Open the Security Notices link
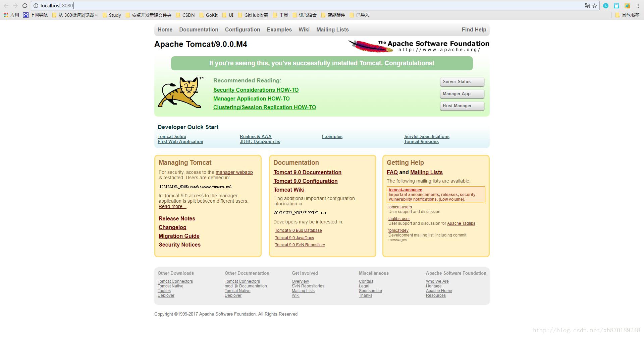 coord(179,245)
